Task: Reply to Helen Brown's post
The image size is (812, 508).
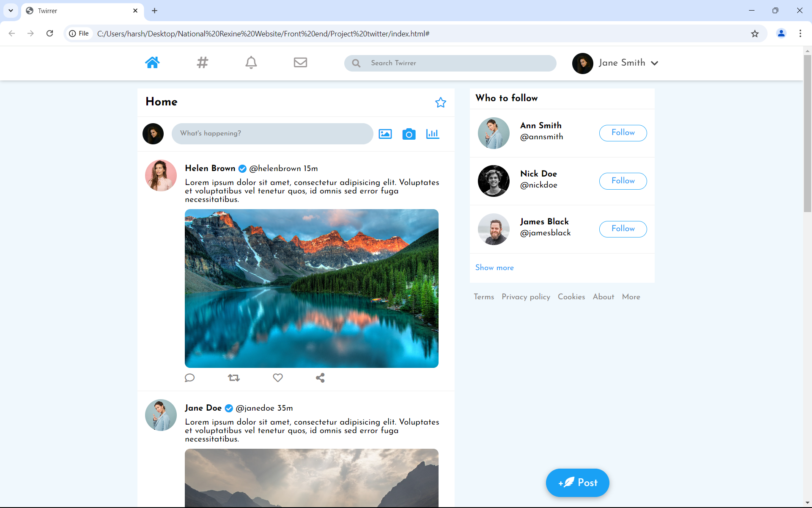Action: click(x=189, y=378)
